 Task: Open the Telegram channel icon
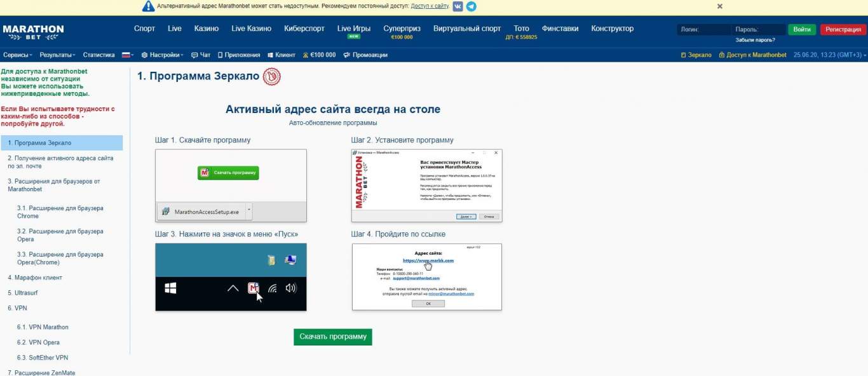[x=471, y=6]
